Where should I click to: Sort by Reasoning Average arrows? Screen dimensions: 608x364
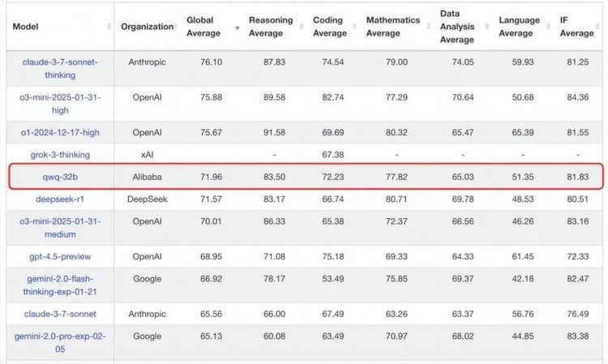(302, 27)
